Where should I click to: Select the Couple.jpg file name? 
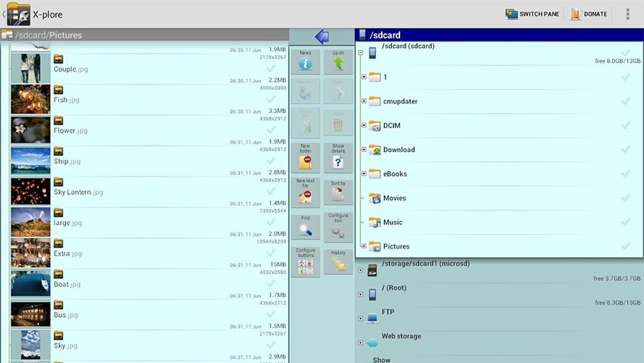coord(71,69)
